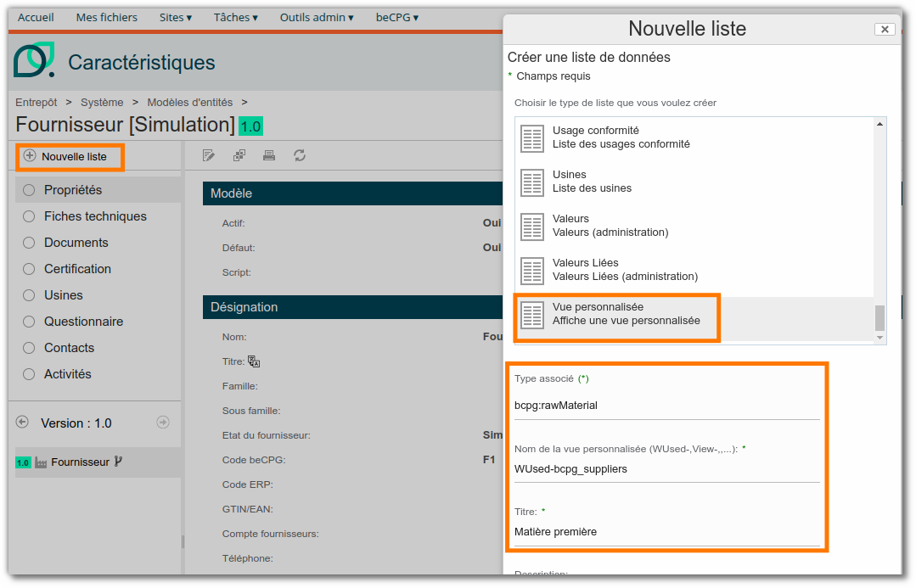This screenshot has width=916, height=588.
Task: Click the Fournisseur version 1.0 entry
Action: (x=98, y=462)
